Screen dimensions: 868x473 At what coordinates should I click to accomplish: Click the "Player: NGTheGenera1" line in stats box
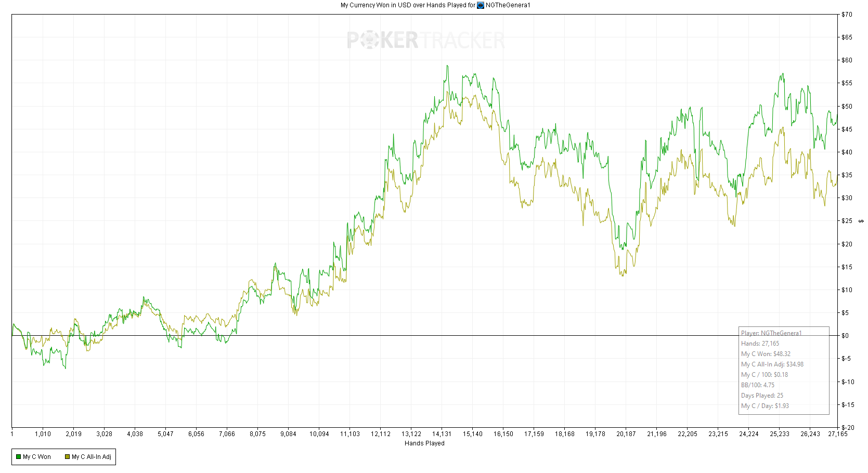[x=771, y=333]
